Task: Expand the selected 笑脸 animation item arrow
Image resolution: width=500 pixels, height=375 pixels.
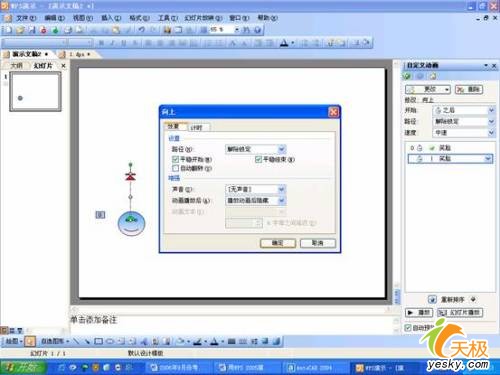Action: (488, 159)
